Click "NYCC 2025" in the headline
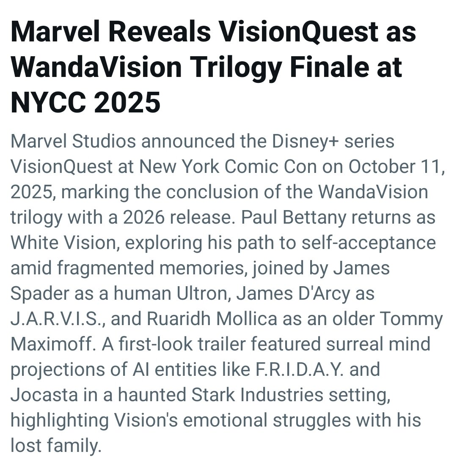Screen dimensions: 457x476 tap(85, 103)
